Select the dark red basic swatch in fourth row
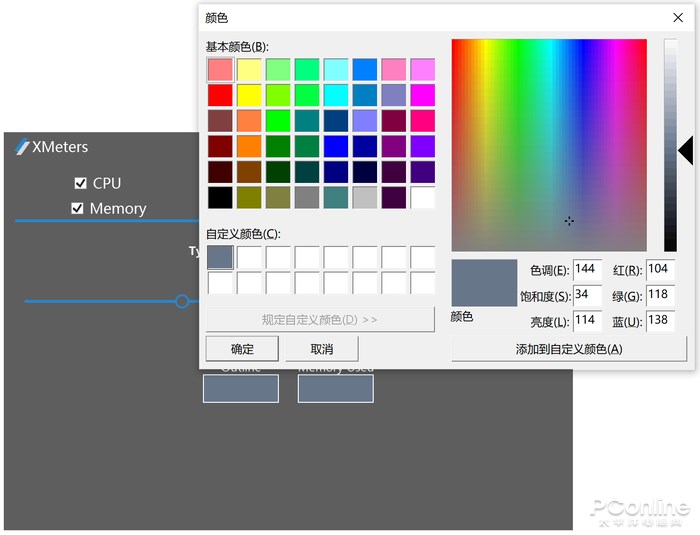Viewport: 700px width, 535px height. 220,146
